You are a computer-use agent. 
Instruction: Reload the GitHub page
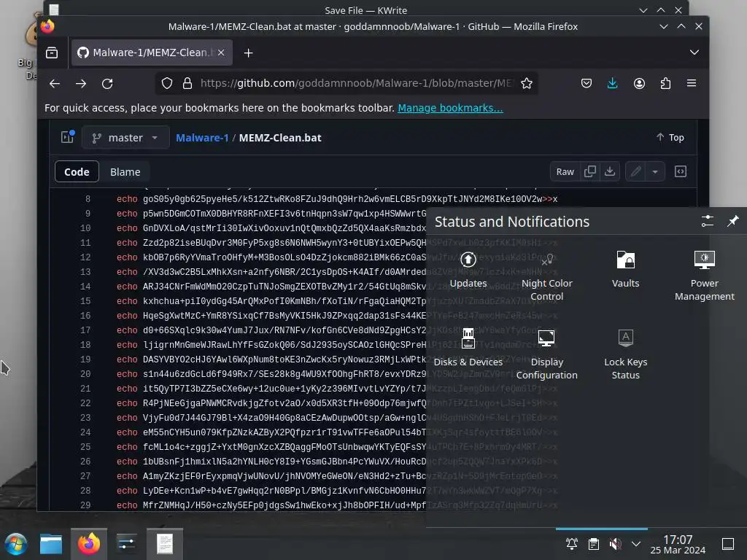pyautogui.click(x=107, y=84)
